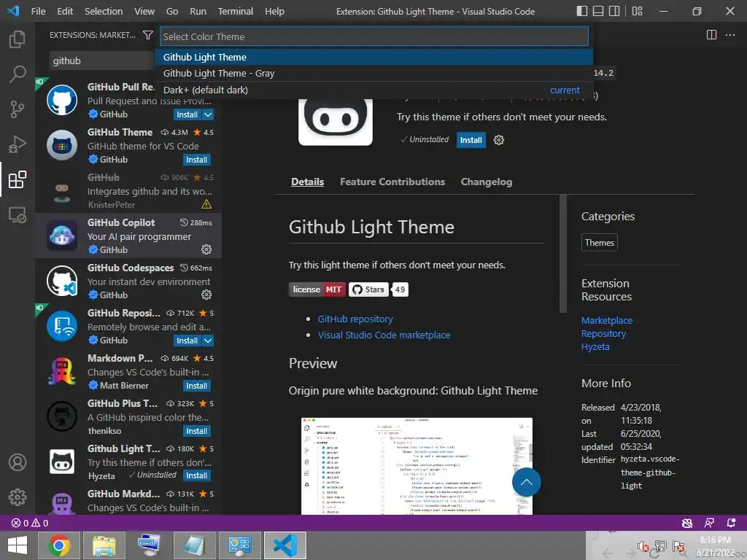The width and height of the screenshot is (747, 560).
Task: Click warning icon on KnisterPeter GitHub extension
Action: coord(206,204)
